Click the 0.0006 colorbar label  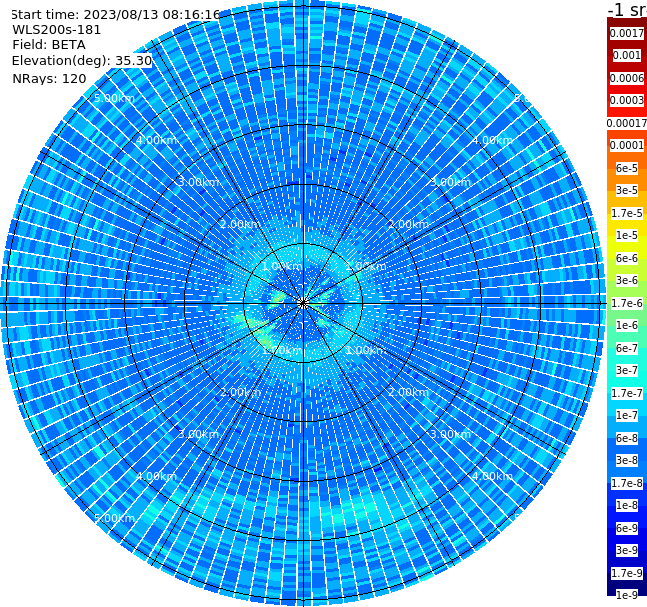click(x=627, y=78)
